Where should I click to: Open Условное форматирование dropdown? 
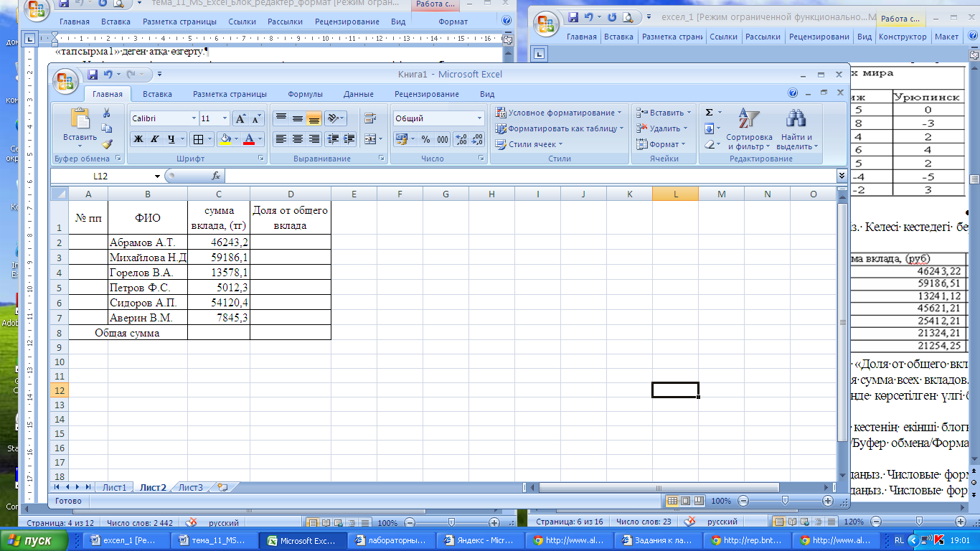(559, 113)
